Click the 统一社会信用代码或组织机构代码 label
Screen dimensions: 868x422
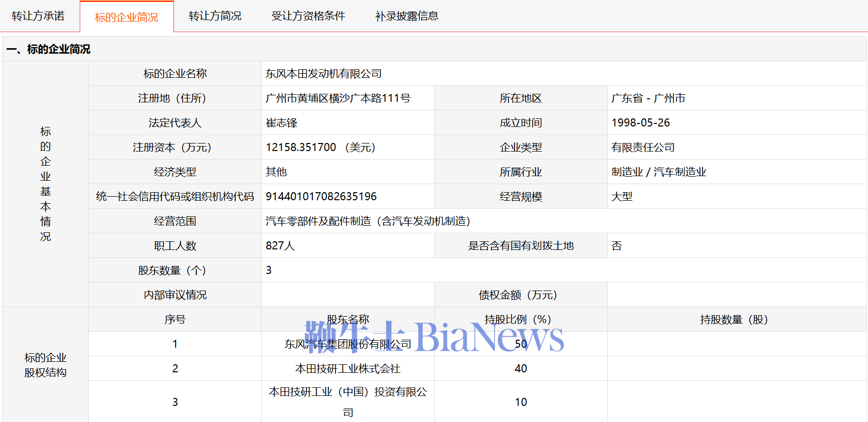(x=175, y=197)
